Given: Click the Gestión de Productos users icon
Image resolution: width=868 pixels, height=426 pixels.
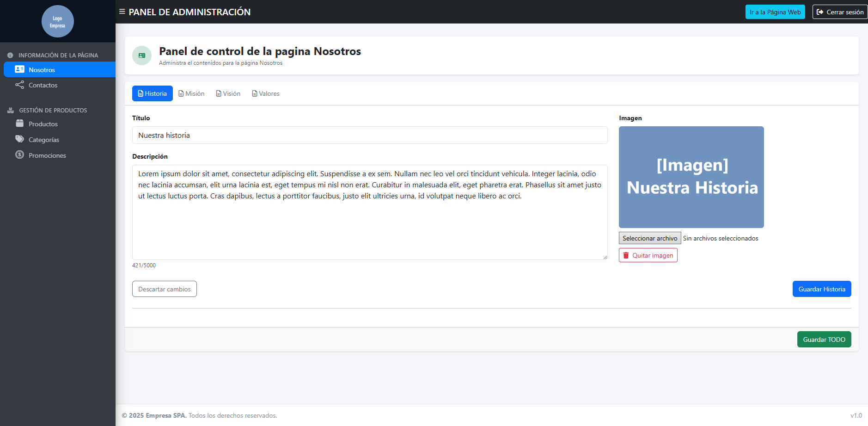Looking at the screenshot, I should coord(10,110).
